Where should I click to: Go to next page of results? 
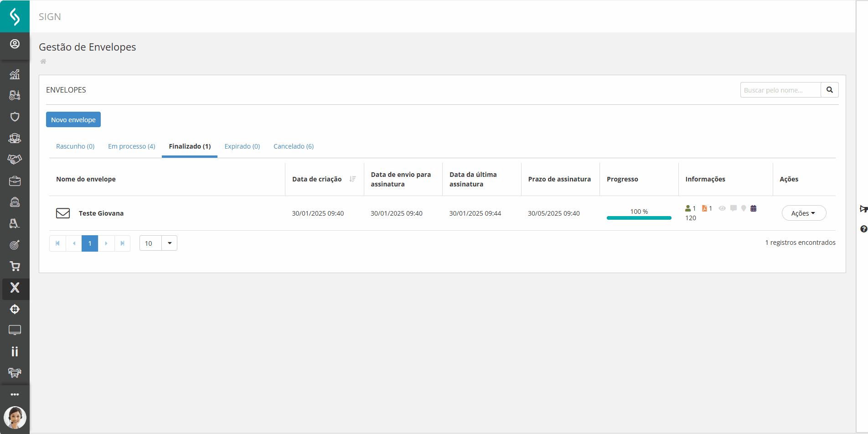(x=106, y=243)
